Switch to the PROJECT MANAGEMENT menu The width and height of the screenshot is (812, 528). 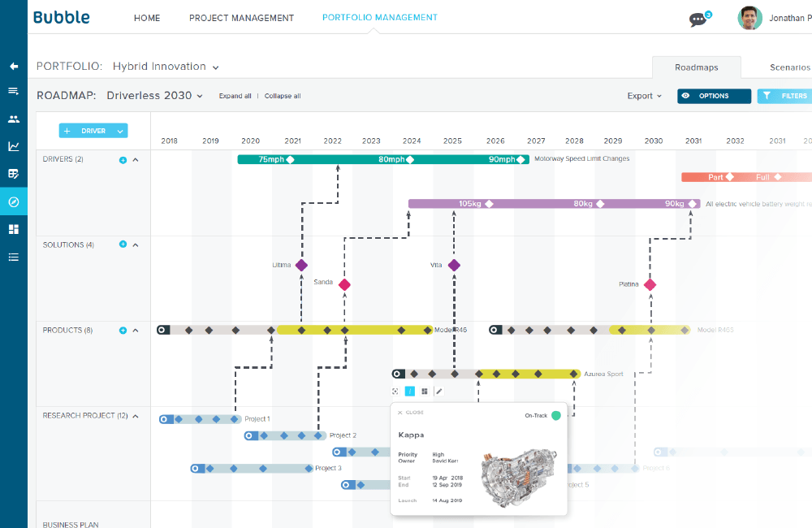pos(241,18)
